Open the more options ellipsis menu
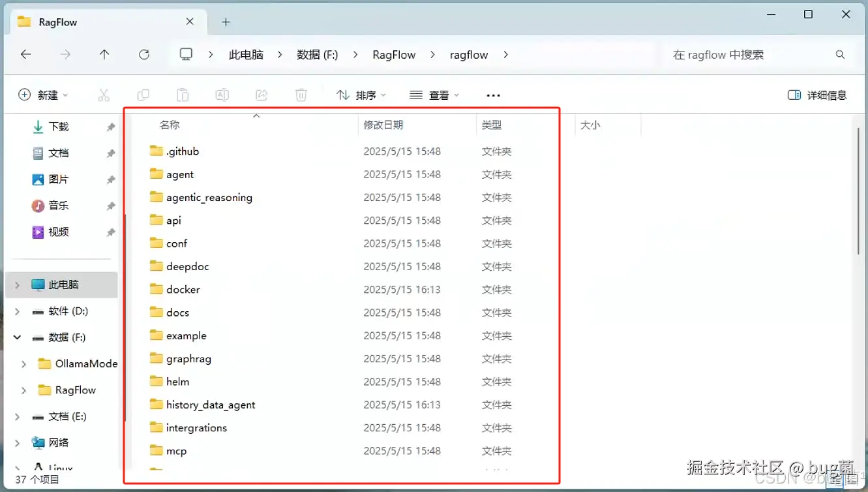Screen dimensions: 868x492 pyautogui.click(x=494, y=95)
